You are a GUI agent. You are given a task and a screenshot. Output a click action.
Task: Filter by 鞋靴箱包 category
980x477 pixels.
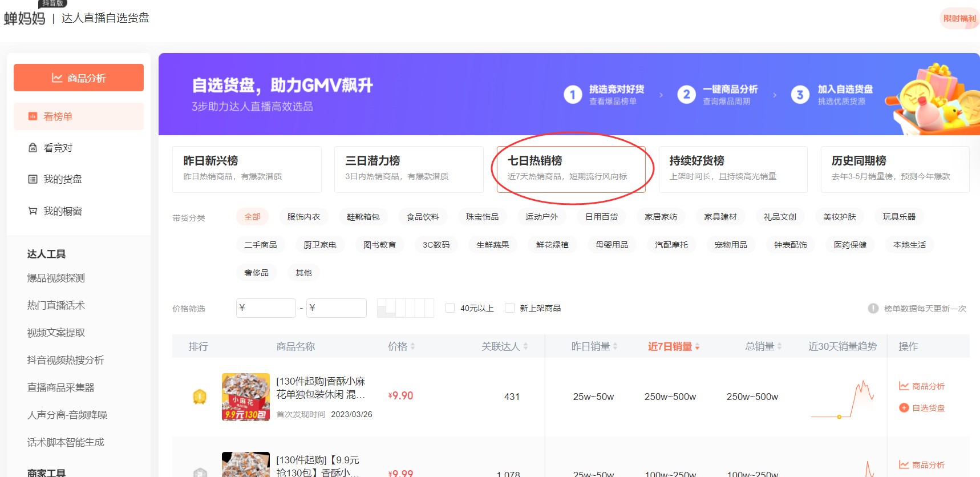[363, 217]
